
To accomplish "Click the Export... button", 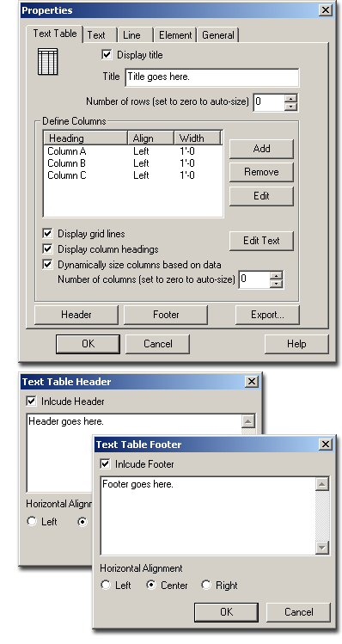I will tap(267, 315).
